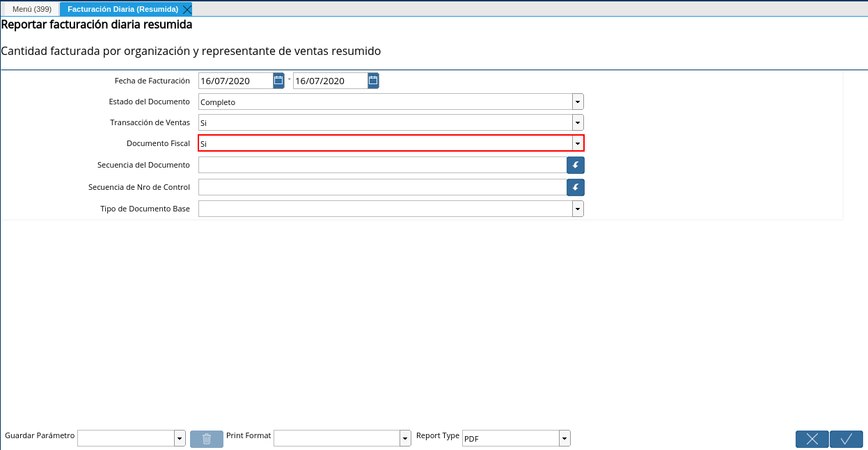Close the Facturación Diaria (Resumida) tab

pos(187,9)
